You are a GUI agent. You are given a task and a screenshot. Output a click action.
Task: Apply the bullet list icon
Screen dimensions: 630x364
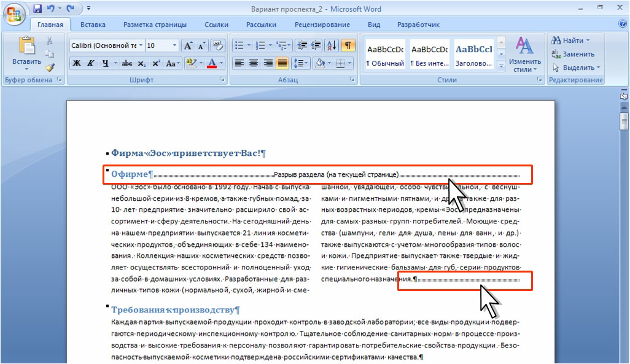(239, 45)
